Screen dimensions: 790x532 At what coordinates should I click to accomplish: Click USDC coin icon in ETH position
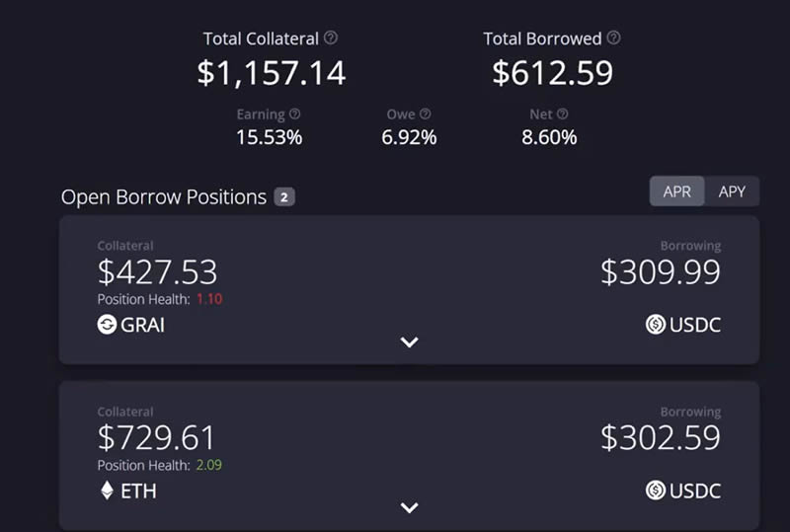(656, 491)
